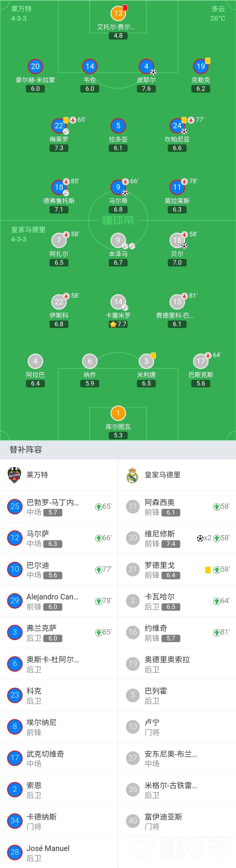This screenshot has width=236, height=868.
Task: Open 贝尔 number 18 player badge
Action: (177, 240)
